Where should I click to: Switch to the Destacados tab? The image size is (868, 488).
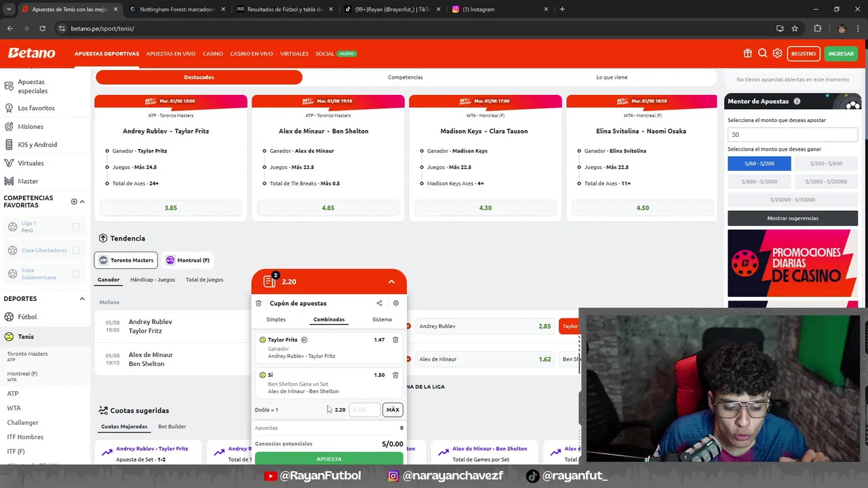tap(199, 77)
